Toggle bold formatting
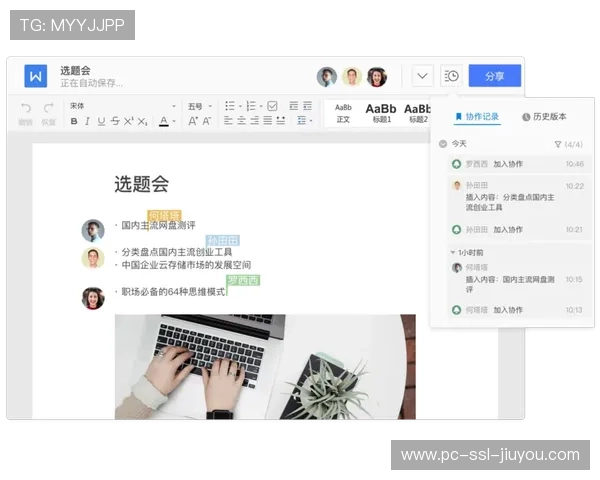600x480 pixels. pyautogui.click(x=74, y=121)
